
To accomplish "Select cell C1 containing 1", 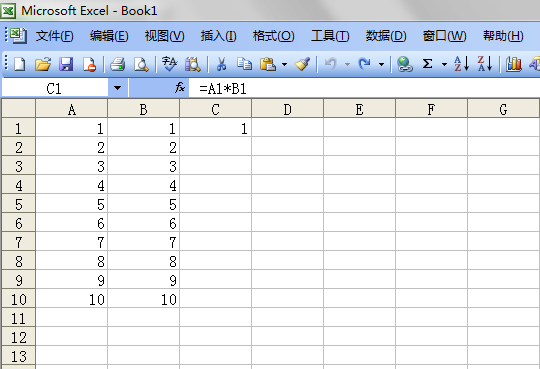I will 216,128.
